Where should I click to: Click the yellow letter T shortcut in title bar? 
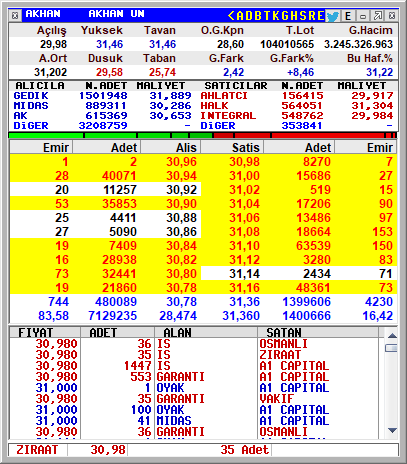(267, 16)
